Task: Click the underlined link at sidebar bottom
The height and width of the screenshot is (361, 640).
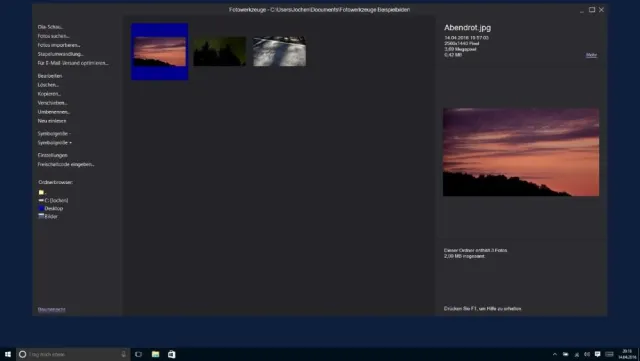Action: (x=51, y=310)
